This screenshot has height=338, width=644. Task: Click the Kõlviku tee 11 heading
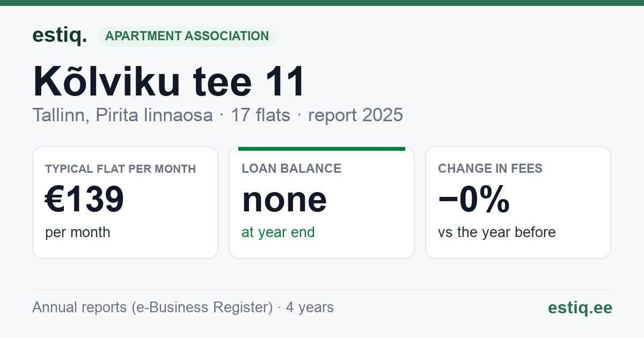(169, 82)
